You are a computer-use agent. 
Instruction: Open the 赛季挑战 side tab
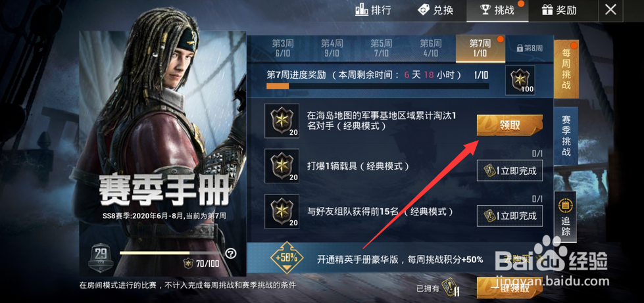click(566, 135)
